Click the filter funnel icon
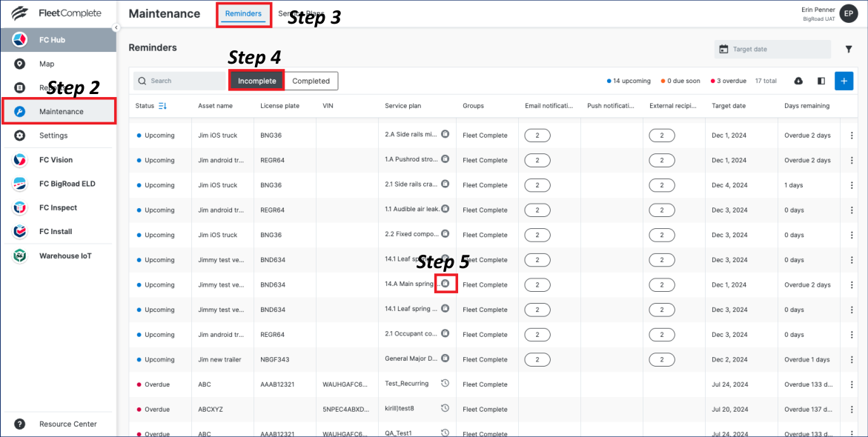Image resolution: width=868 pixels, height=437 pixels. coord(849,48)
